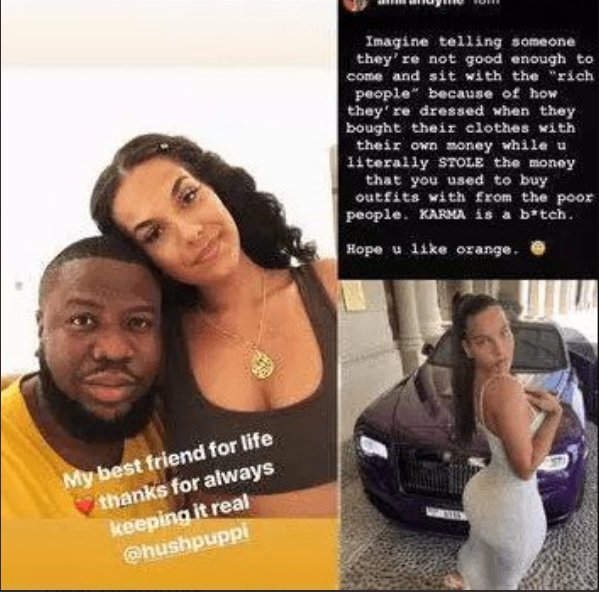Image resolution: width=599 pixels, height=592 pixels.
Task: Click the 'KARMA is a b*tch' sentence
Action: [x=496, y=215]
